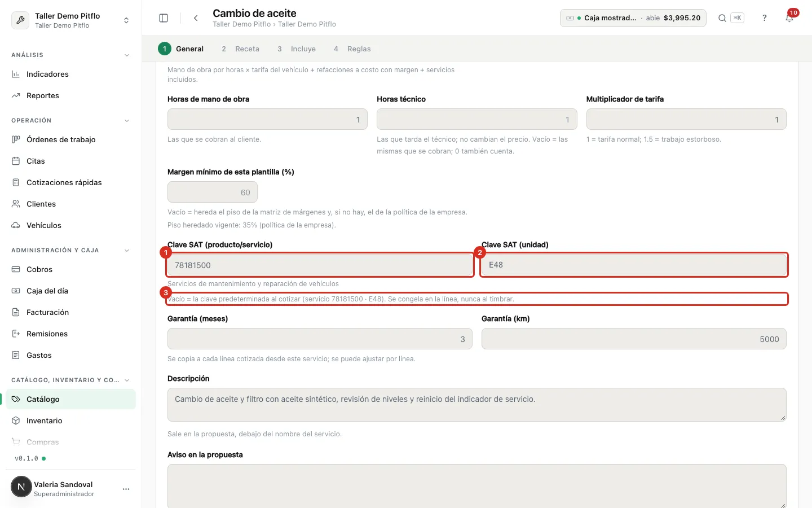This screenshot has height=508, width=812.
Task: Collapse Catálogo, Inventario section
Action: click(x=127, y=380)
